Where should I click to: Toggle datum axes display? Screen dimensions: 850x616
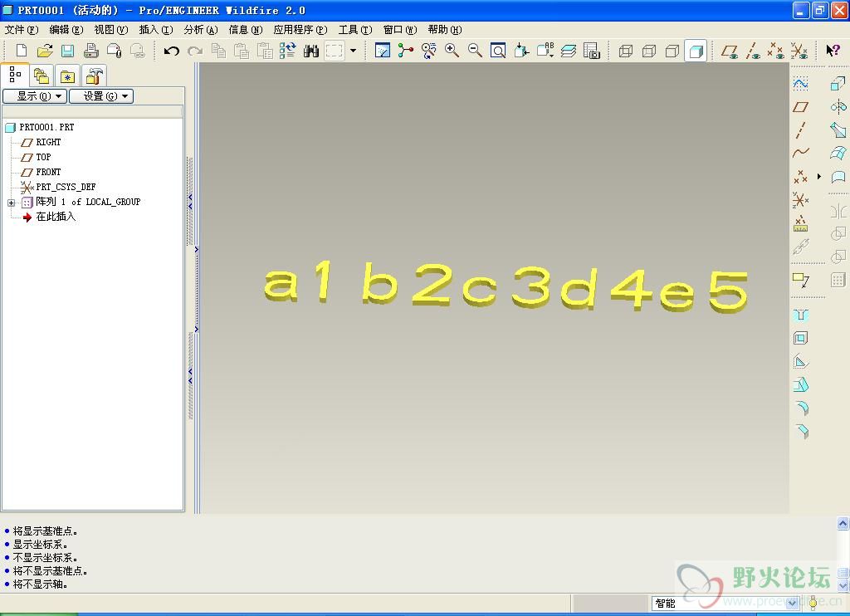tap(753, 51)
